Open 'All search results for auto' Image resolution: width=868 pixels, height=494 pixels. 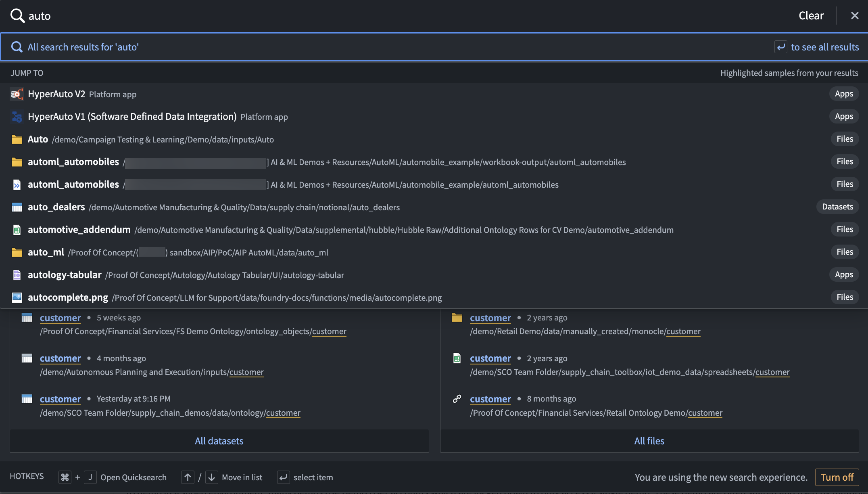(x=434, y=47)
